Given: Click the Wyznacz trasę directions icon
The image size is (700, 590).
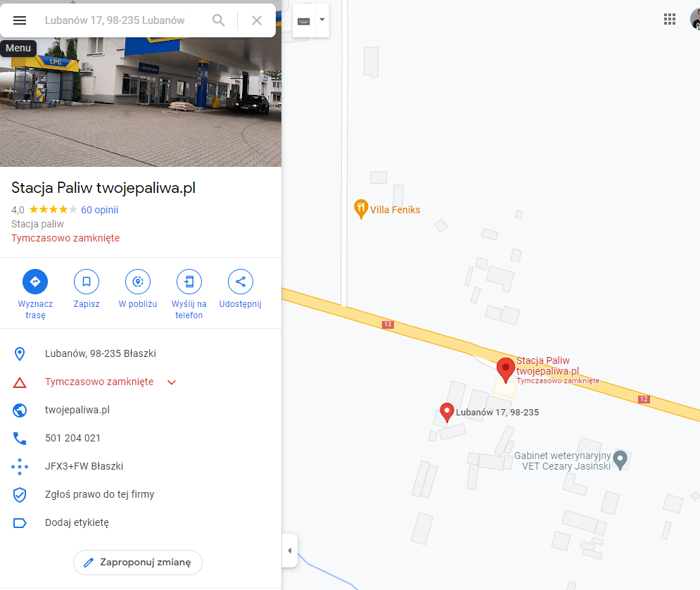Looking at the screenshot, I should pyautogui.click(x=35, y=282).
